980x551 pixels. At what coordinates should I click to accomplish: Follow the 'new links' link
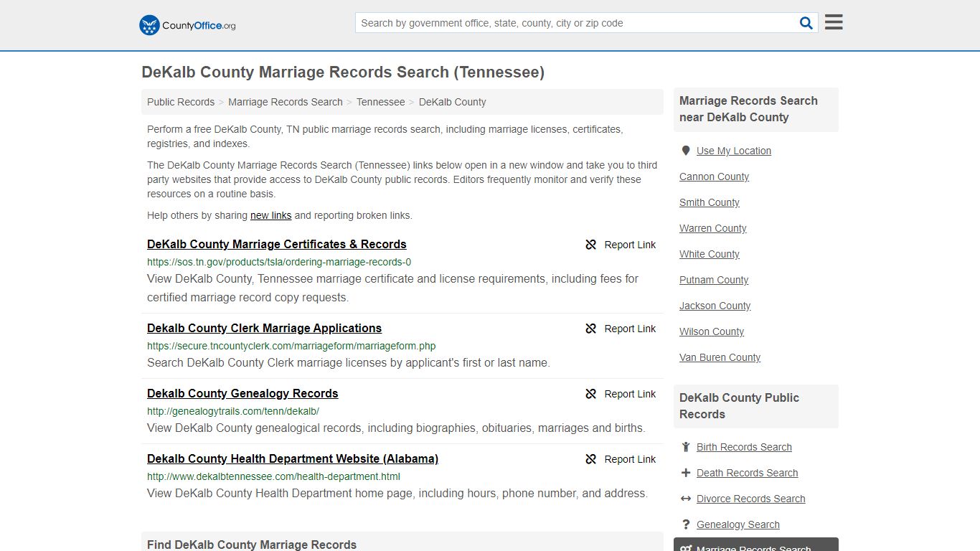271,215
